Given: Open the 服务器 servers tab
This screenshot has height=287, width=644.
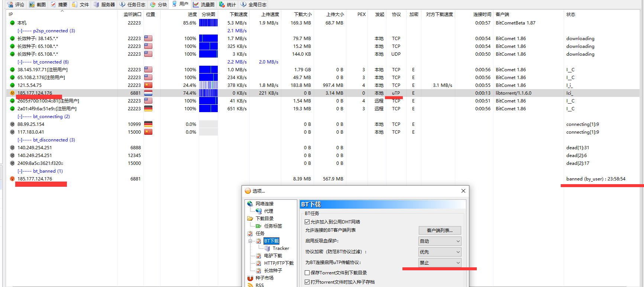Looking at the screenshot, I should [104, 4].
